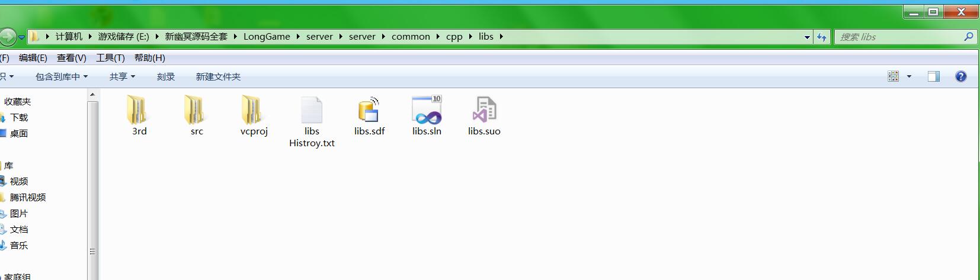Image resolution: width=980 pixels, height=280 pixels.
Task: Select 腾讯视频 in the navigation pane
Action: (x=27, y=197)
